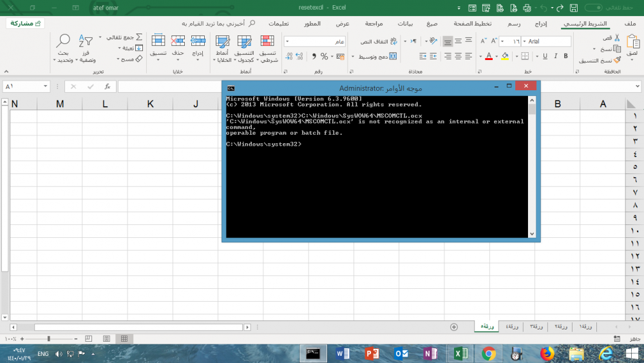Viewport: 644px width, 363px height.
Task: Switch to the Insert (إدراج) tab
Action: (x=541, y=24)
